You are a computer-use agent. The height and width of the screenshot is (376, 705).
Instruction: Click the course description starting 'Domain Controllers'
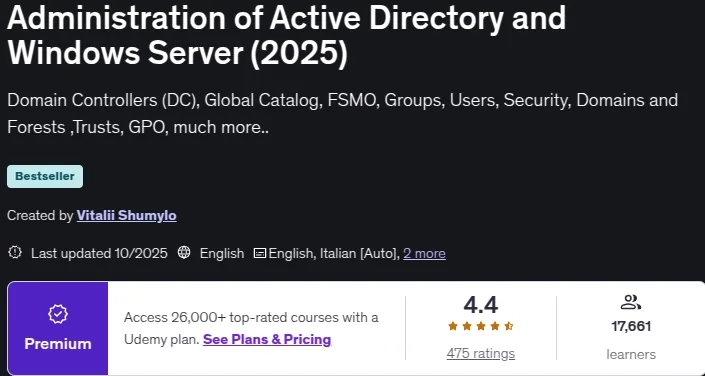click(x=342, y=114)
